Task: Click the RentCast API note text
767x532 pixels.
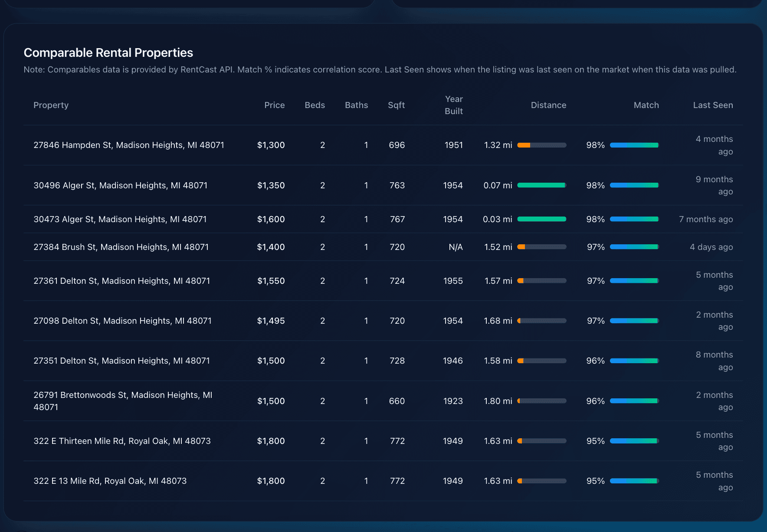Action: (380, 69)
